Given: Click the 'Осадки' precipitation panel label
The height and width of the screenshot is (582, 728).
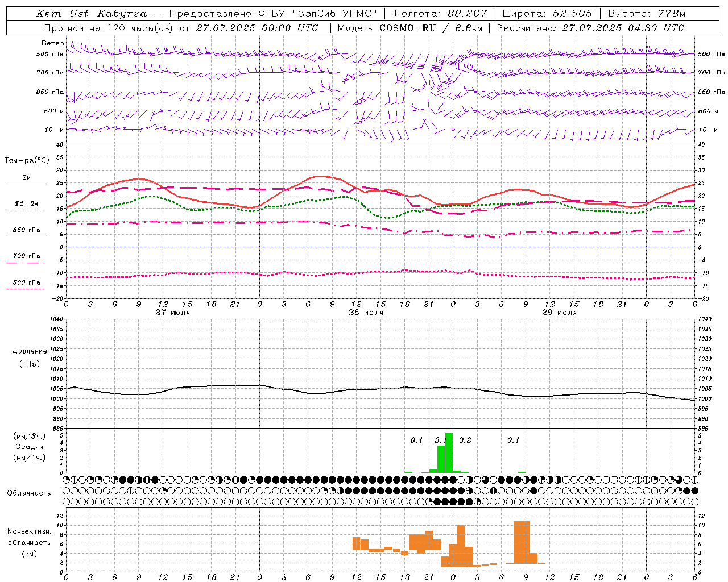Looking at the screenshot, I should pos(29,447).
